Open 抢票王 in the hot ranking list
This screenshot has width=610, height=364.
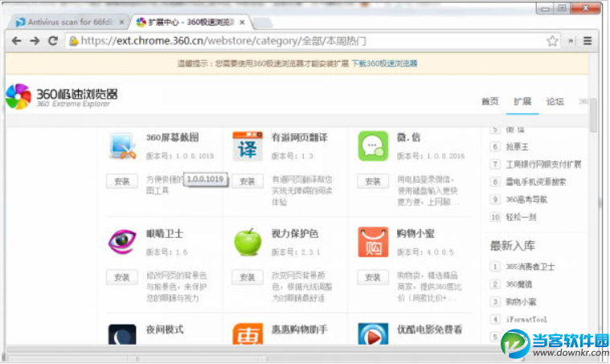point(517,146)
